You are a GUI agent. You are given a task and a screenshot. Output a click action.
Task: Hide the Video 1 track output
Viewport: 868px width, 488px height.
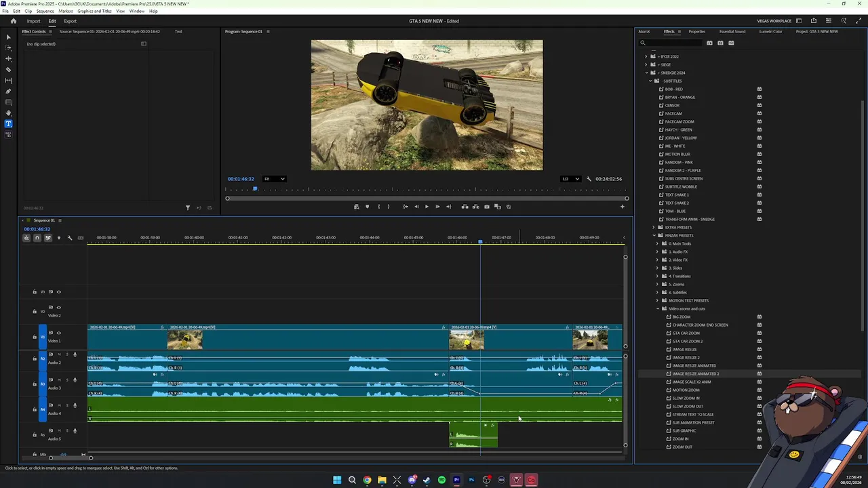tap(58, 333)
